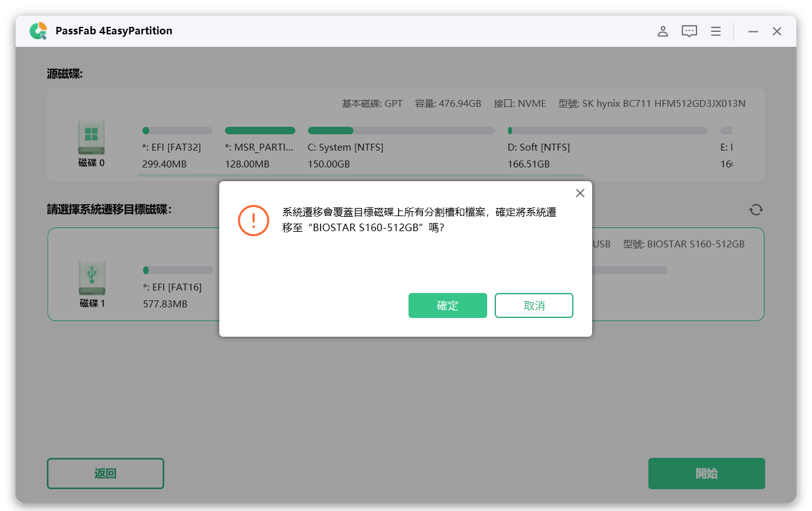Click the refresh disks icon
The image size is (812, 511).
pos(756,209)
